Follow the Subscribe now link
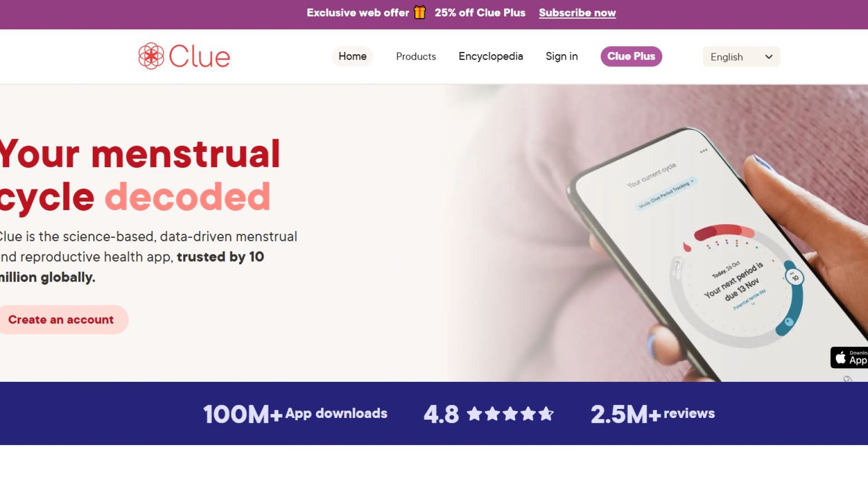 (577, 13)
